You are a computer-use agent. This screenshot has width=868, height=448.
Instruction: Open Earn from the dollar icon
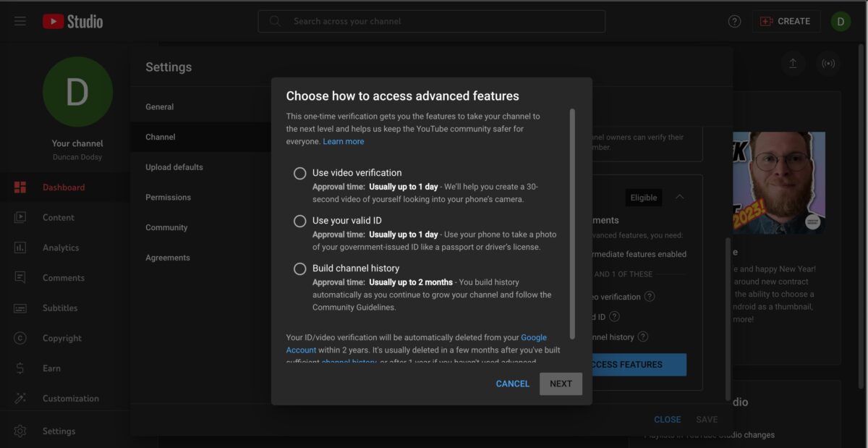pyautogui.click(x=20, y=368)
